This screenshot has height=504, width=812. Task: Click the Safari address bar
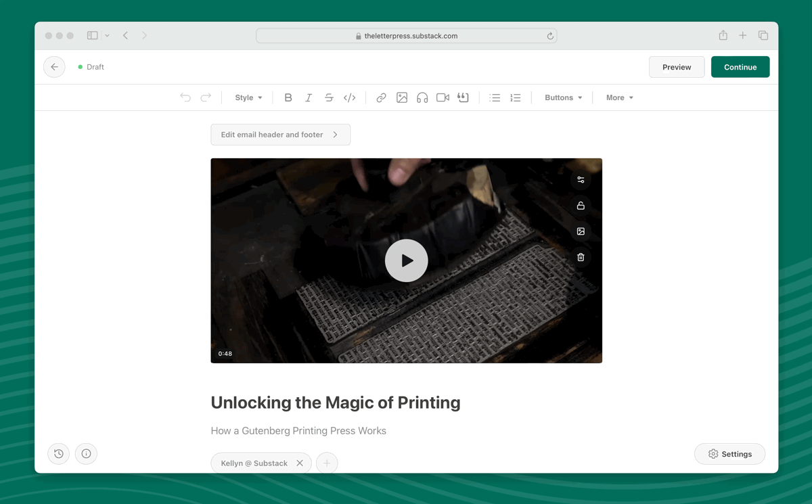tap(407, 36)
